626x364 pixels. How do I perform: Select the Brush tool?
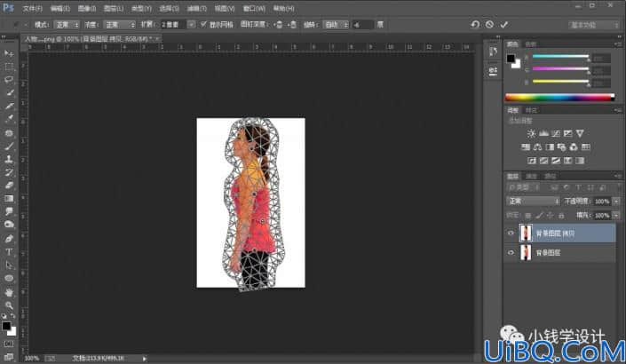click(x=9, y=146)
